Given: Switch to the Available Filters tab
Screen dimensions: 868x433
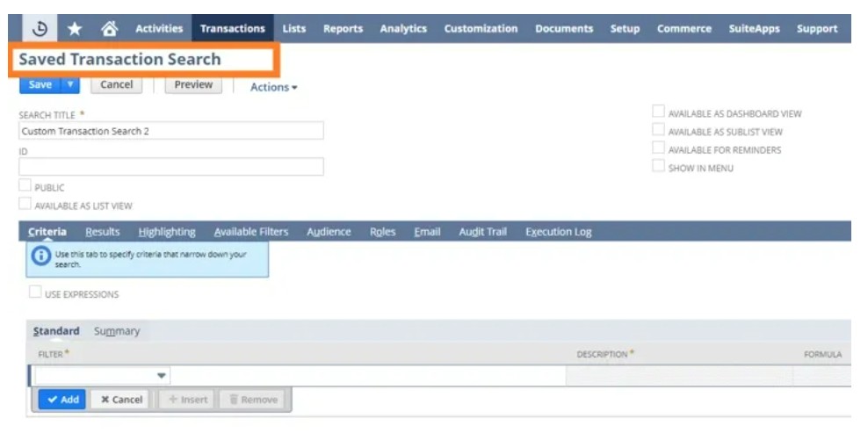Looking at the screenshot, I should [x=251, y=232].
